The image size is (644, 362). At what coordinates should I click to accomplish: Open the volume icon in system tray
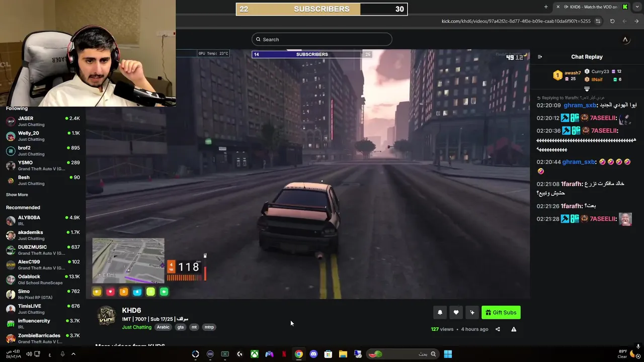click(x=29, y=354)
